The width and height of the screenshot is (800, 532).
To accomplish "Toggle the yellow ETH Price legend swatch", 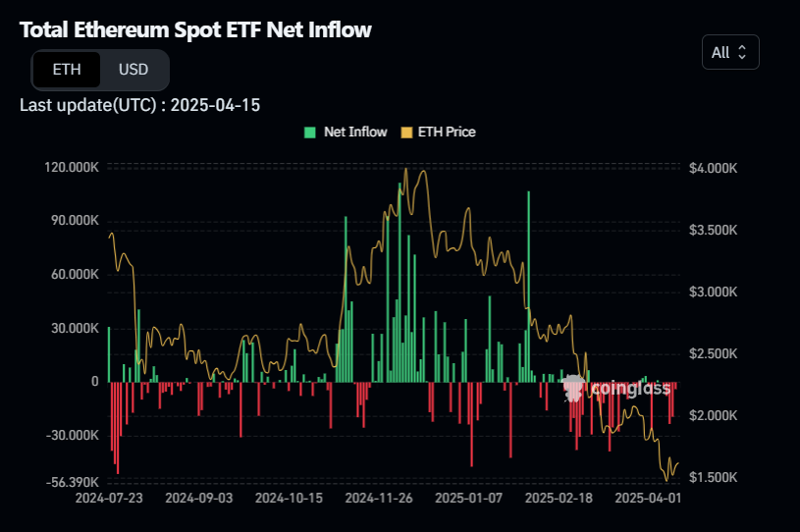I will pos(407,132).
